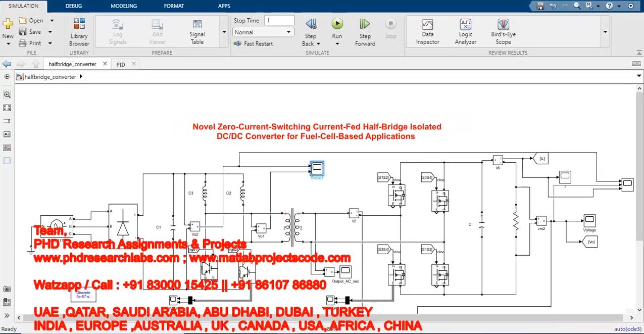
Task: Open the Bird's-Eye Scope
Action: tap(503, 32)
